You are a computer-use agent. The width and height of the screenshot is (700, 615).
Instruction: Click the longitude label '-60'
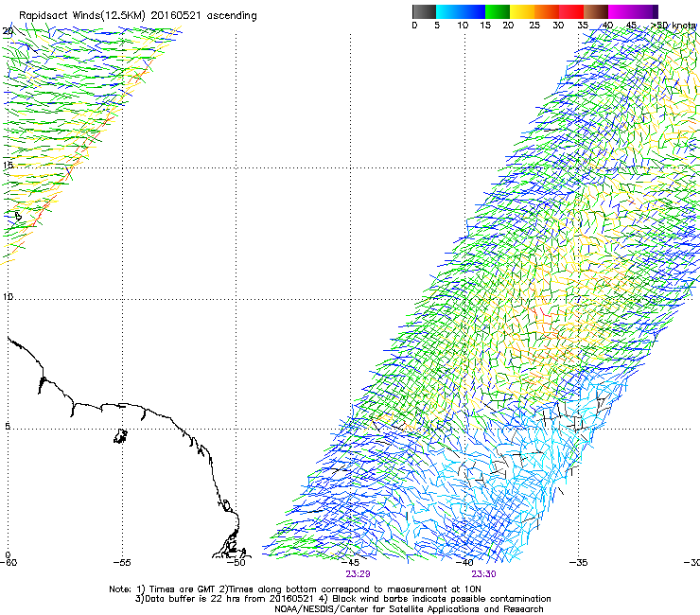pos(9,562)
